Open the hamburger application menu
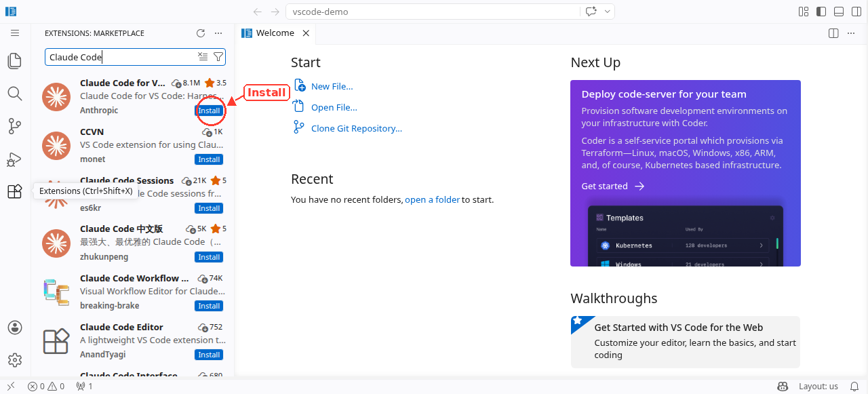The height and width of the screenshot is (394, 868). (15, 33)
